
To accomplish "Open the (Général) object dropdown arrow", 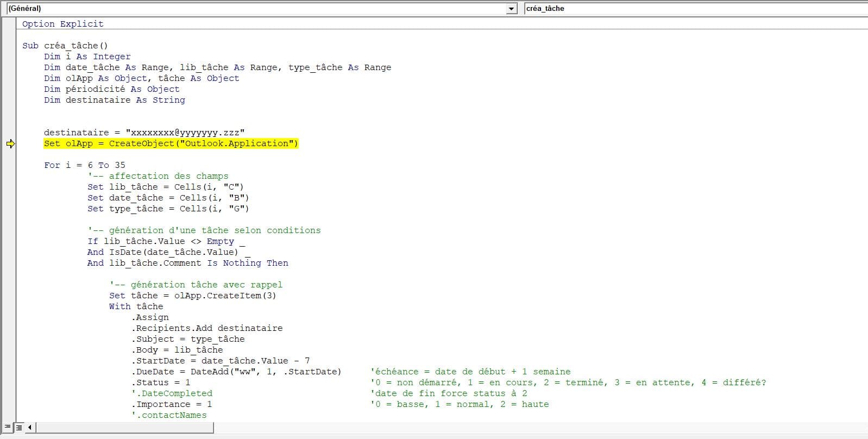I will coord(511,9).
